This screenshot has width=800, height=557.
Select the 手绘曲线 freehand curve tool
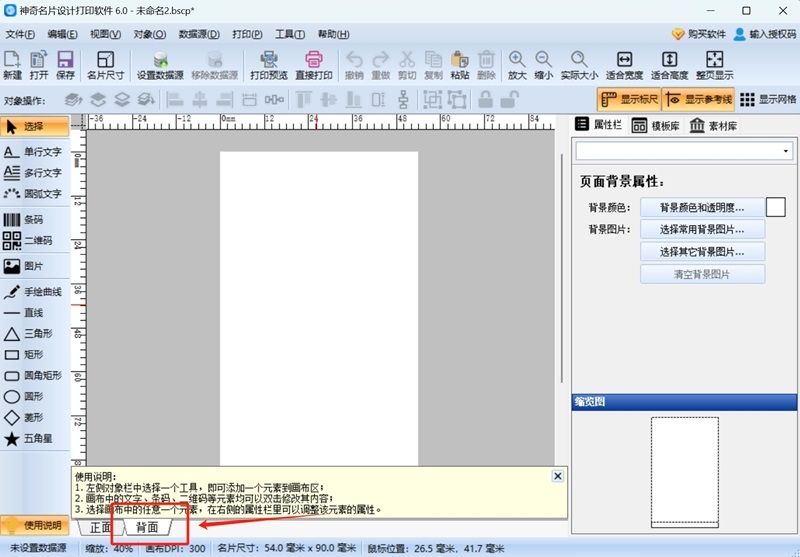tap(34, 292)
